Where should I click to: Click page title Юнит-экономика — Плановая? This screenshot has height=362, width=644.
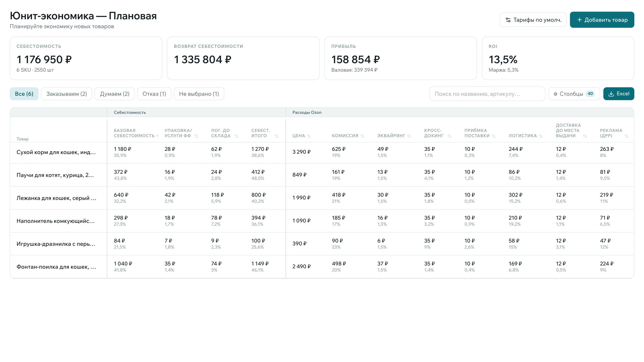point(83,16)
